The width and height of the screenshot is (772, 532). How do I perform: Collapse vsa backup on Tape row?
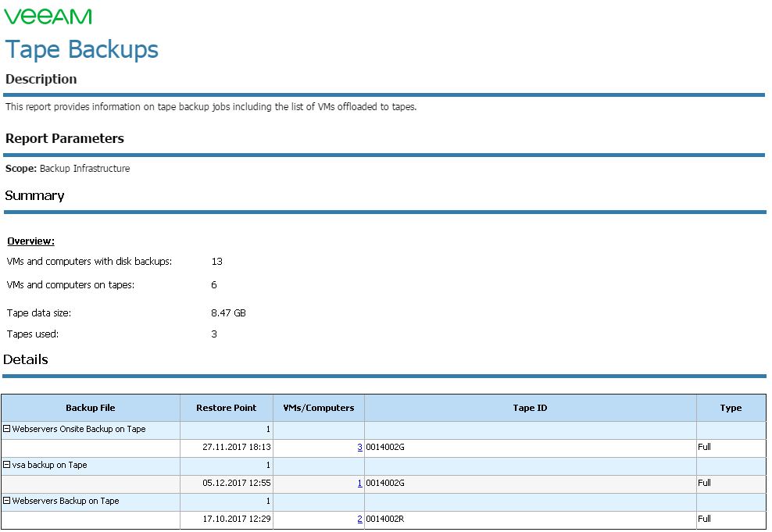pyautogui.click(x=7, y=465)
